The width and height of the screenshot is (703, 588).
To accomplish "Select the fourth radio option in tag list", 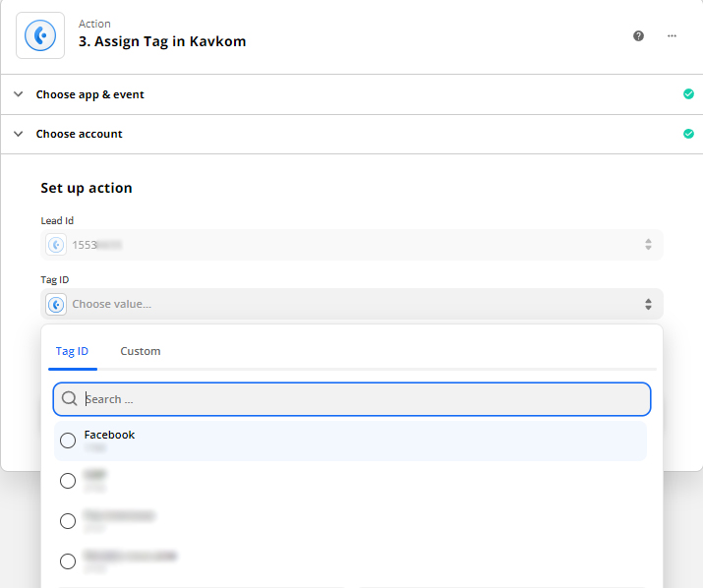I will [68, 561].
